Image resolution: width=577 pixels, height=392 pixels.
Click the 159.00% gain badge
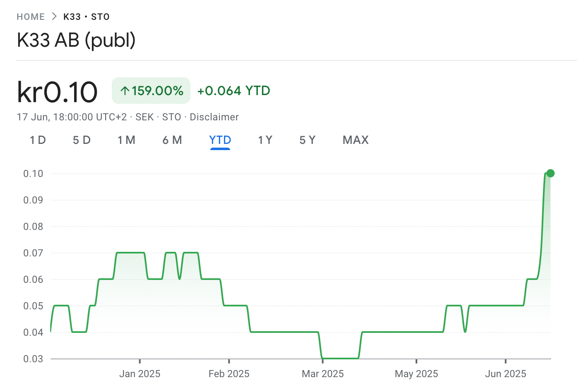(151, 91)
